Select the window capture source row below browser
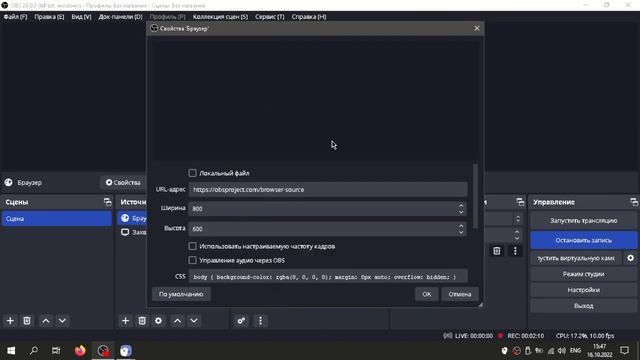This screenshot has height=360, width=640. pyautogui.click(x=132, y=232)
